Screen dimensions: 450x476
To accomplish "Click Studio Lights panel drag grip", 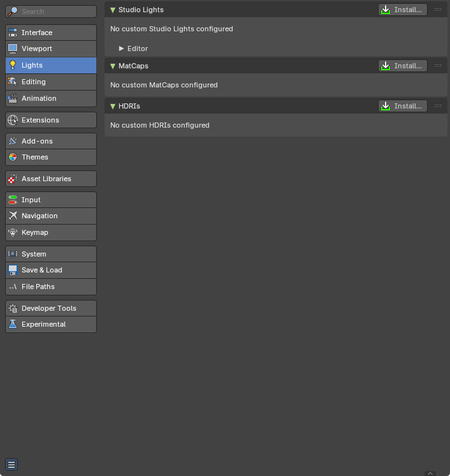I will click(x=437, y=10).
